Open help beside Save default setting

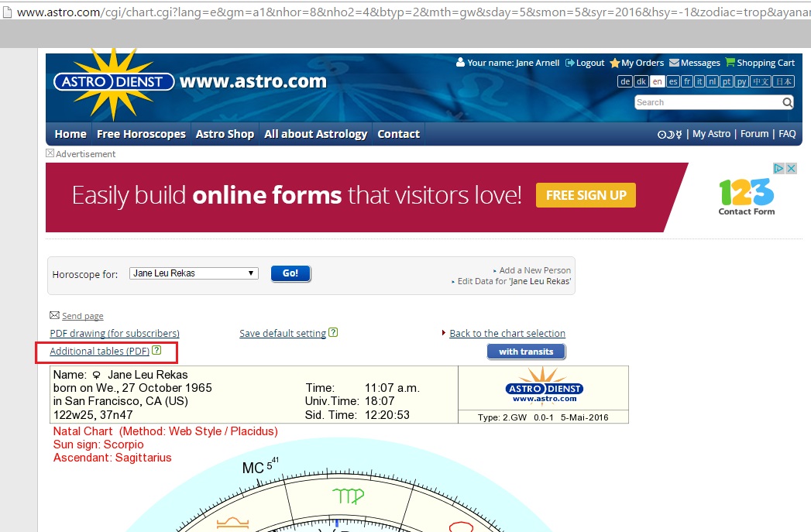[x=333, y=331]
